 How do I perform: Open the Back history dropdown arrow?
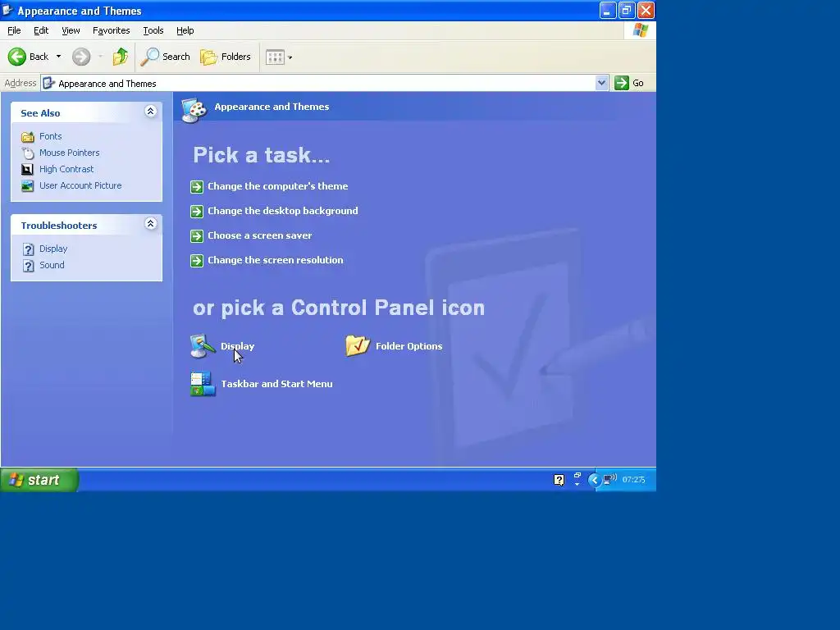pyautogui.click(x=58, y=57)
